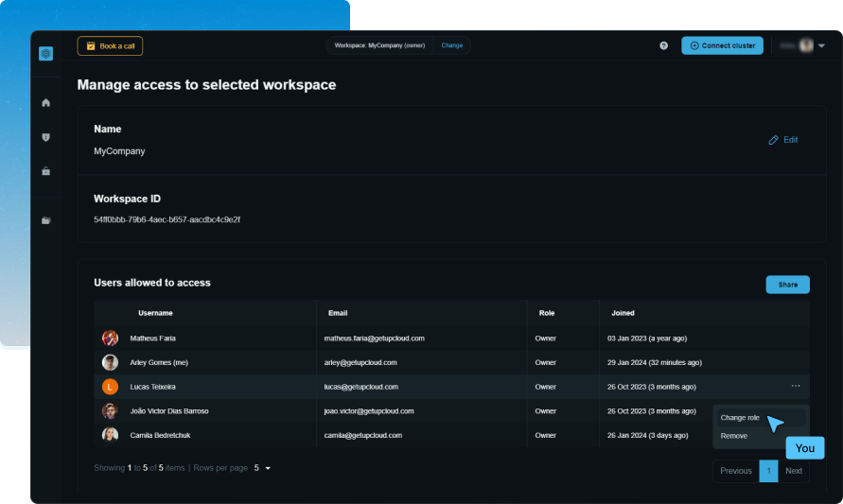This screenshot has height=504, width=843.
Task: Click the pencil icon next to Edit
Action: point(773,140)
